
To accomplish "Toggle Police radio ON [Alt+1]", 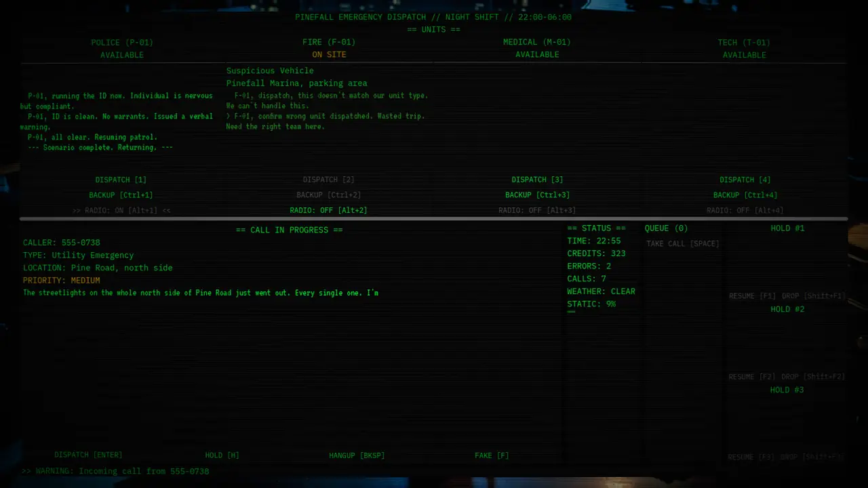I will (121, 211).
